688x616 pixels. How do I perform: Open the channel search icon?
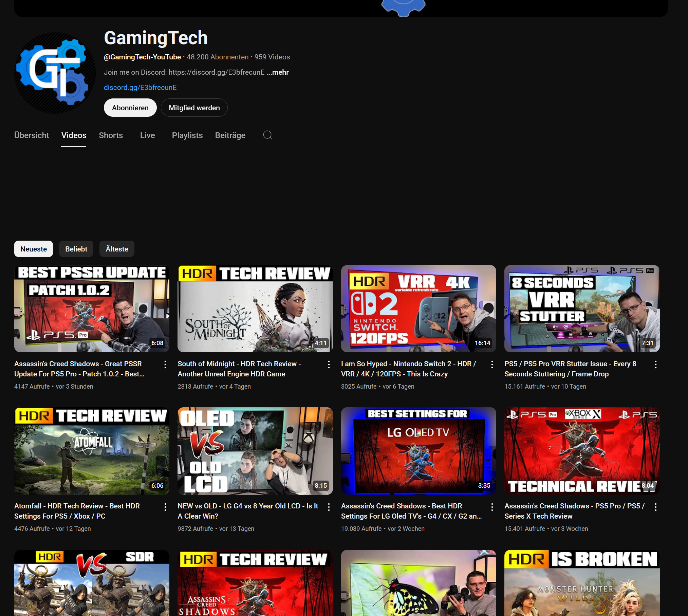[x=267, y=135]
